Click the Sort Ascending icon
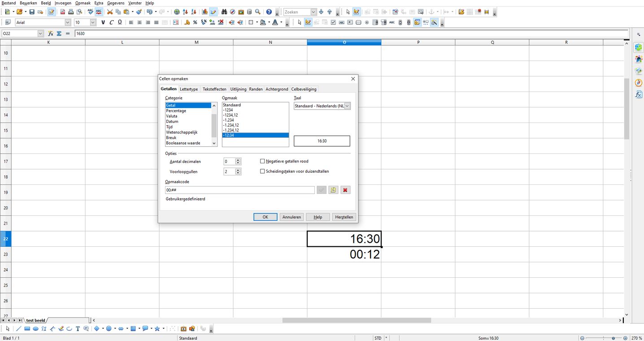The height and width of the screenshot is (341, 644). (185, 12)
